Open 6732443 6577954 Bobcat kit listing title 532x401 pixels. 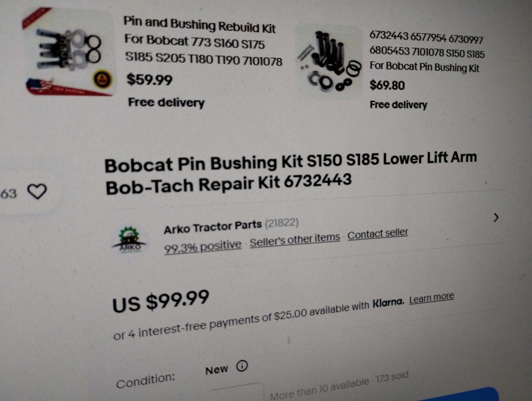tap(427, 52)
